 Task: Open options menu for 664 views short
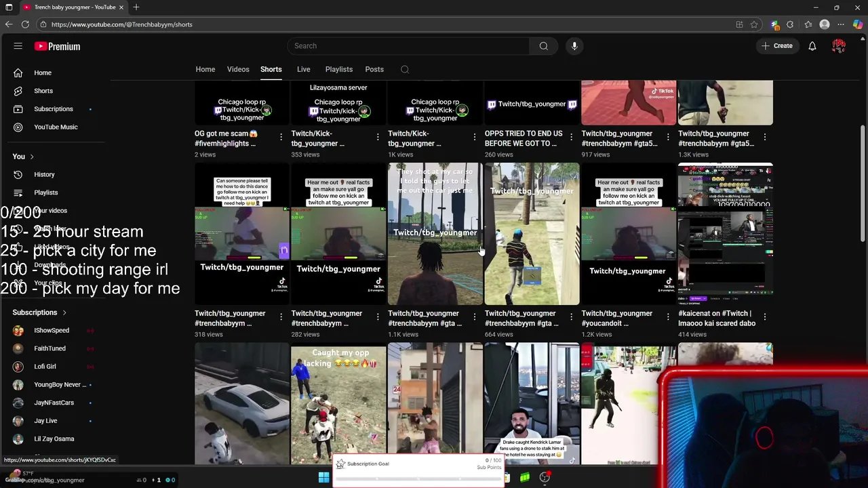(x=571, y=317)
